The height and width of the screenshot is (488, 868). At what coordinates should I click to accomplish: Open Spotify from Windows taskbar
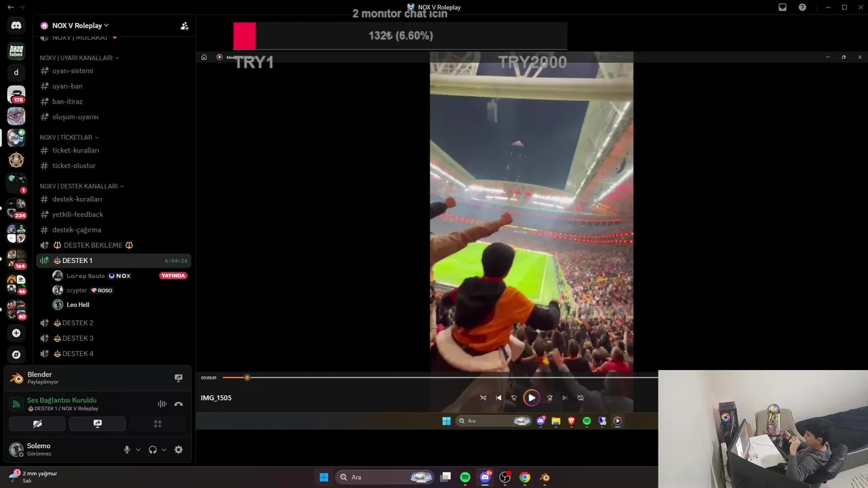tap(465, 477)
